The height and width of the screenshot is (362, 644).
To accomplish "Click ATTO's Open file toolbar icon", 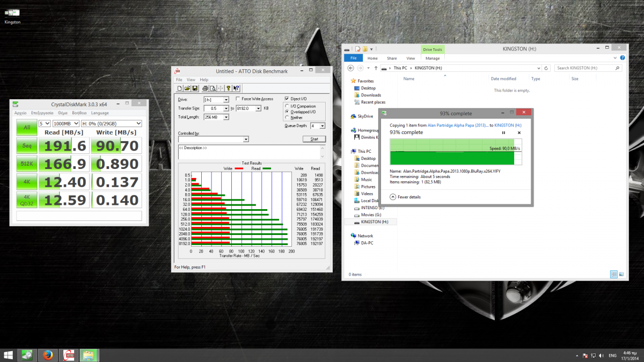I will pyautogui.click(x=187, y=88).
